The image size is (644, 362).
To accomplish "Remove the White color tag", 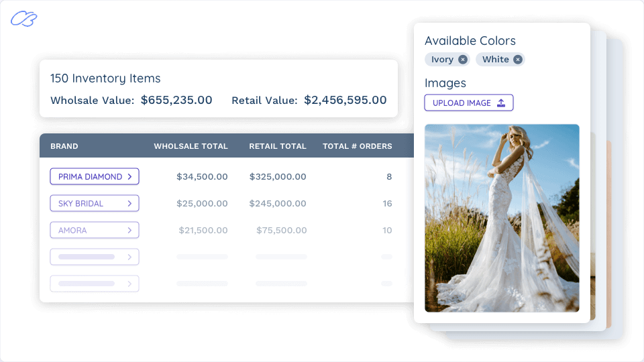I will click(x=517, y=60).
